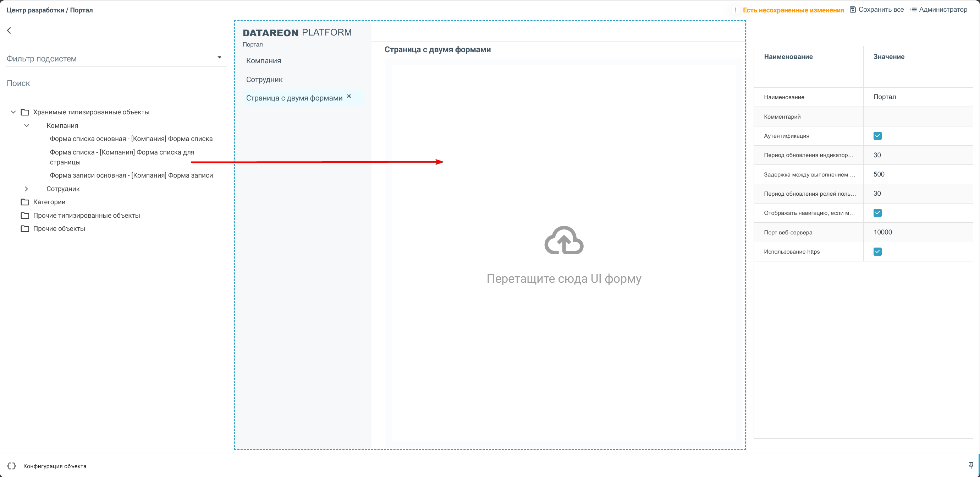Viewport: 980px width, 477px height.
Task: Click the back arrow icon
Action: point(9,31)
